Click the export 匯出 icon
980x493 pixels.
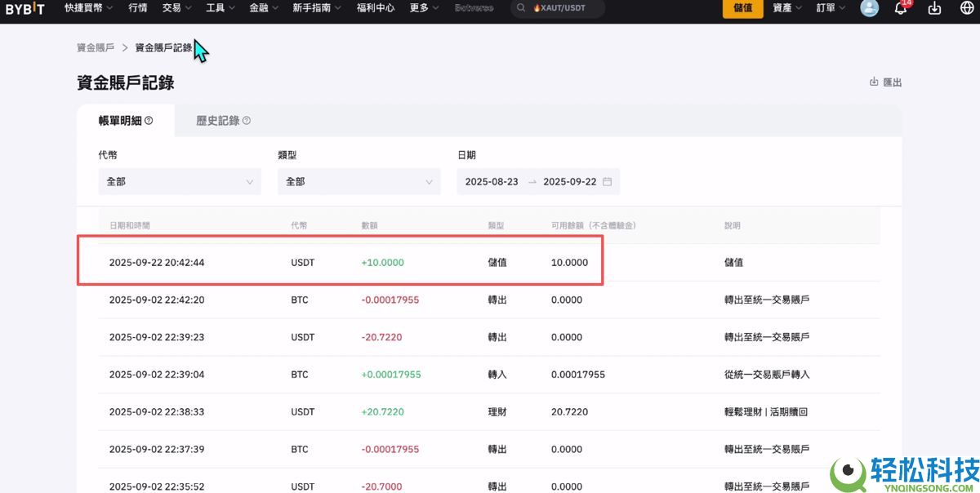point(873,82)
